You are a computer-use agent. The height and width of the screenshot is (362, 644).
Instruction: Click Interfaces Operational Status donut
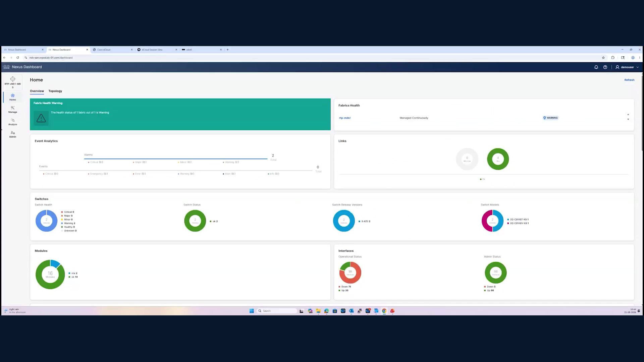click(350, 273)
